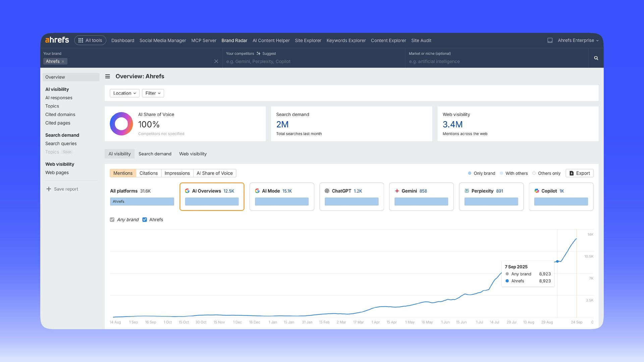Expand the Filter dropdown

pyautogui.click(x=153, y=93)
